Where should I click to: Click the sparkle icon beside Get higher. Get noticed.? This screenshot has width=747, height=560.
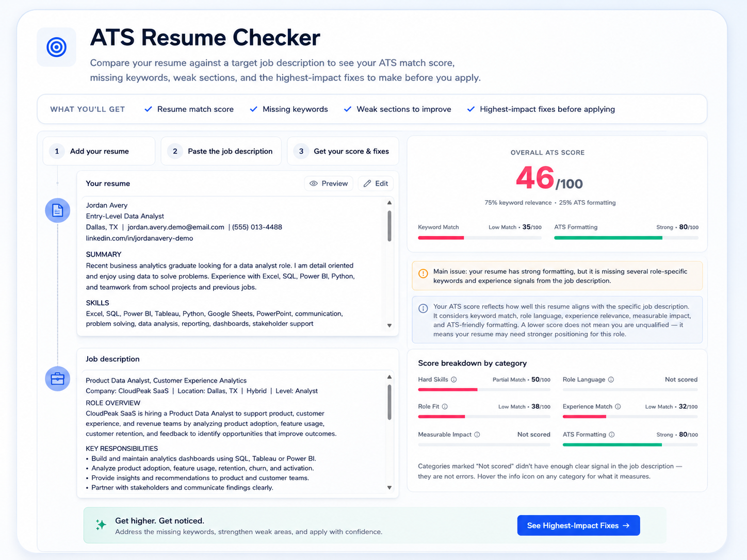[101, 525]
